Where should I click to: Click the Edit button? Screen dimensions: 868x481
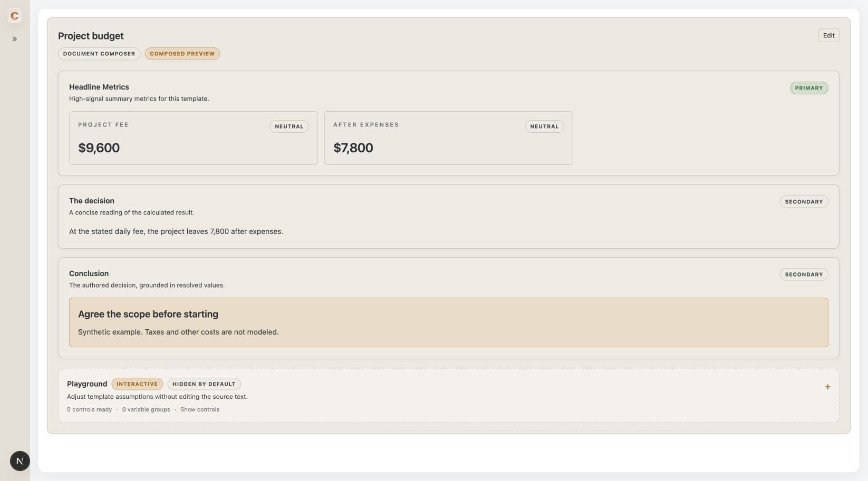coord(828,35)
